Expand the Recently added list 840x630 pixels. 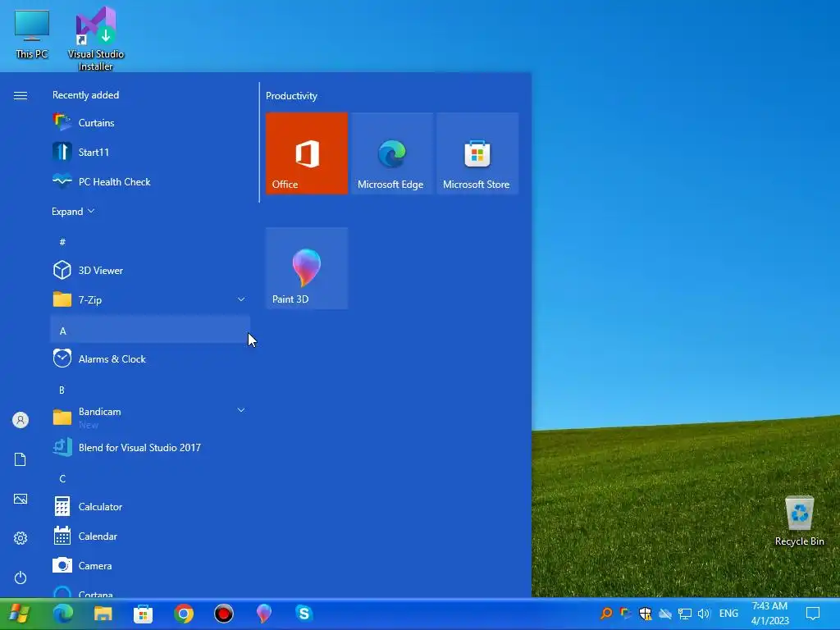pyautogui.click(x=73, y=212)
